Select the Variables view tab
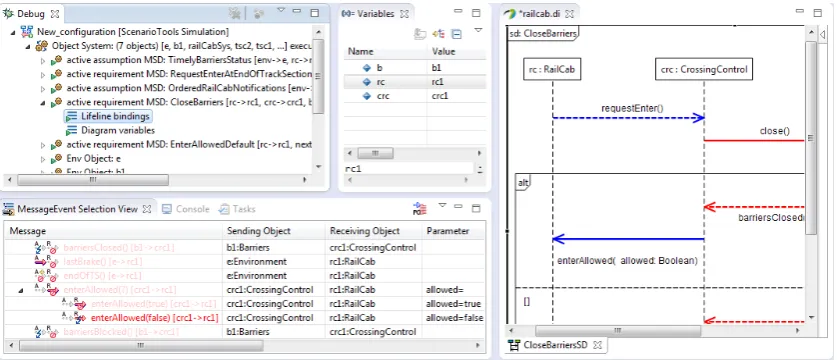This screenshot has height=360, width=837. tap(376, 14)
